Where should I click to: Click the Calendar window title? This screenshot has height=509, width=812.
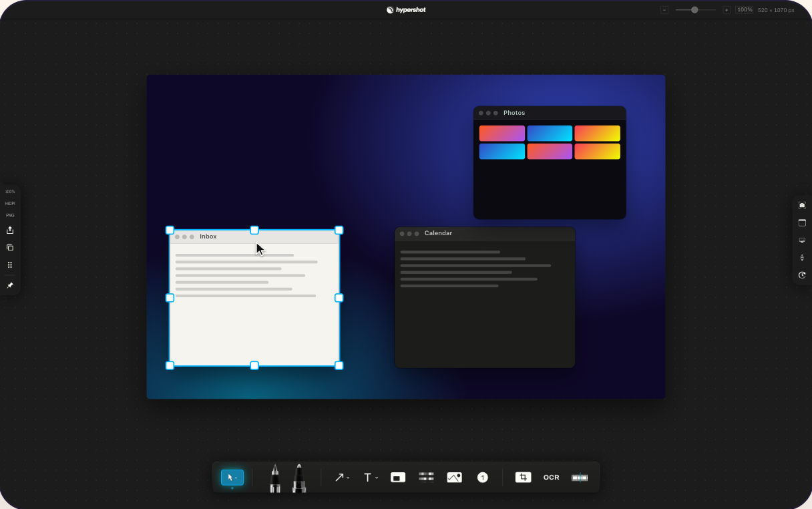438,233
